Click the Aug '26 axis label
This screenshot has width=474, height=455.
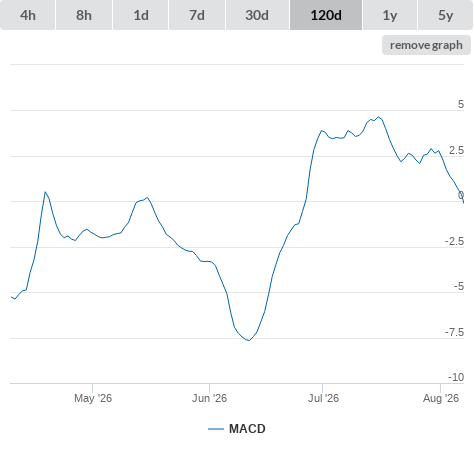tap(441, 398)
